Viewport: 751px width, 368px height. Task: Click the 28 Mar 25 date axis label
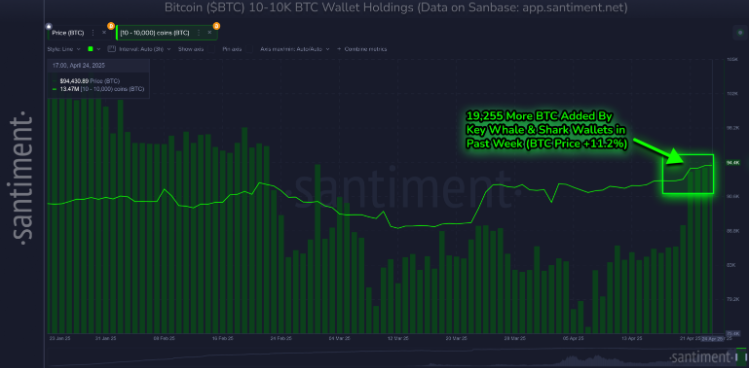(514, 338)
